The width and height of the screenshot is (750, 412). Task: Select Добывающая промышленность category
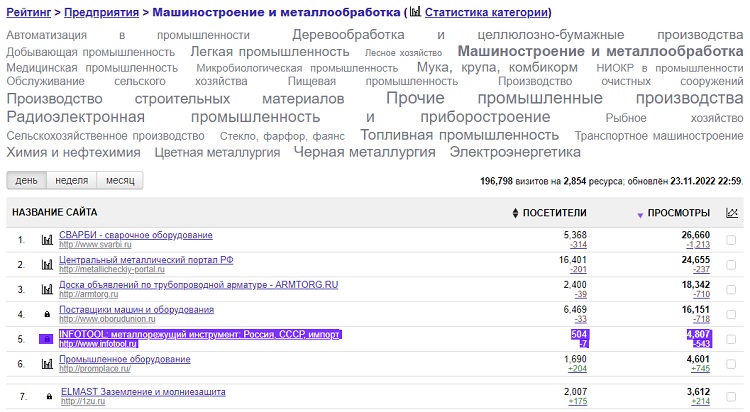pyautogui.click(x=90, y=52)
